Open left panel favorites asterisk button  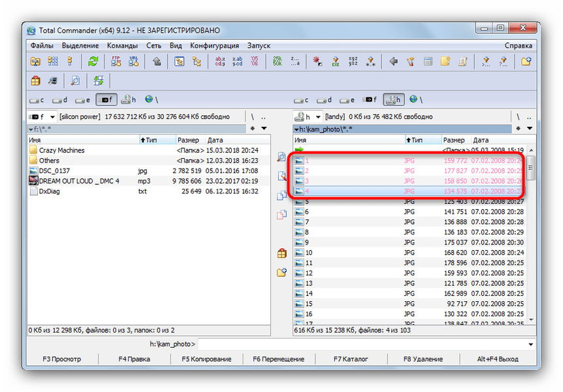click(253, 128)
